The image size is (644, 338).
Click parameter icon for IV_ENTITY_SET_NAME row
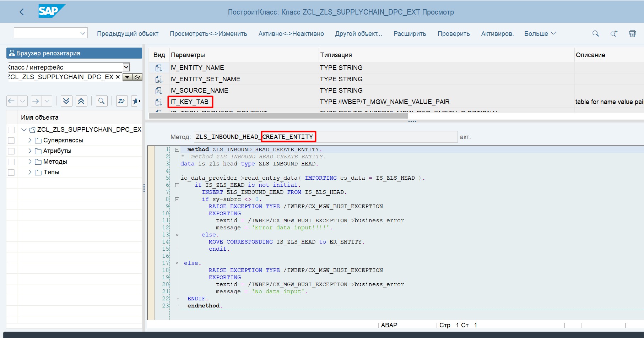[x=159, y=79]
